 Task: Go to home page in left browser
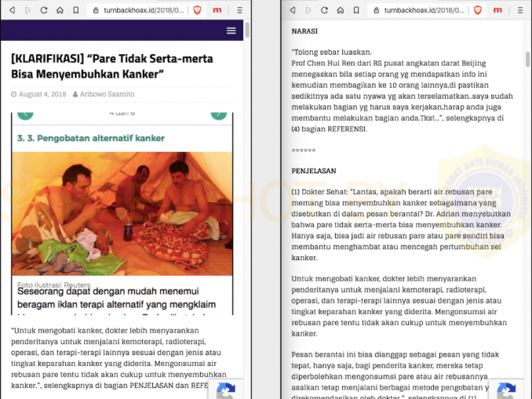tap(60, 10)
